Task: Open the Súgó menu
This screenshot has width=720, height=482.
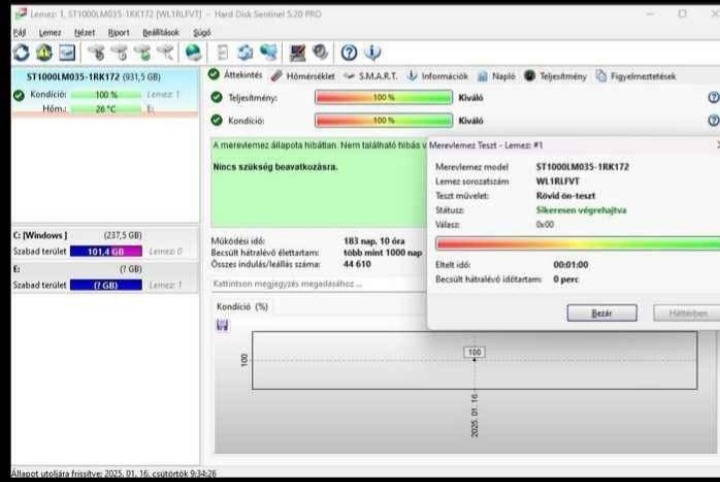Action: click(x=202, y=33)
